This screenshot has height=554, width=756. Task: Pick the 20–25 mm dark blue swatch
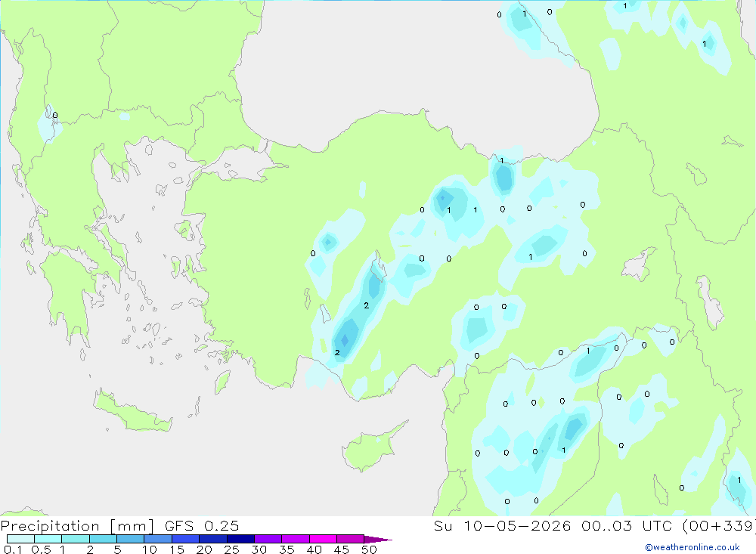[x=213, y=539]
